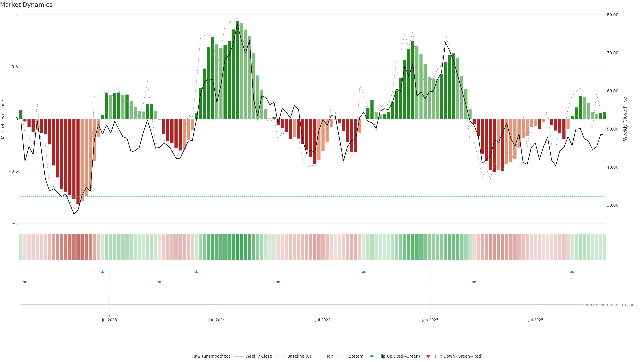Click the red flip-down marker between Jul 2023 and Jan 2024
Viewport: 644px width, 362px height.
(160, 282)
